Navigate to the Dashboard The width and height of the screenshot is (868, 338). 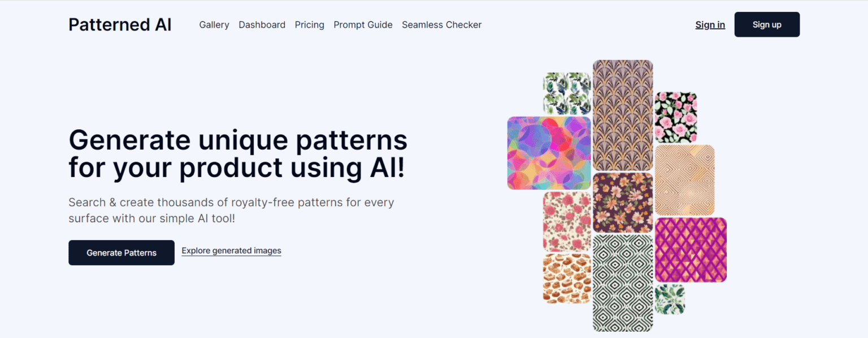[x=262, y=24]
